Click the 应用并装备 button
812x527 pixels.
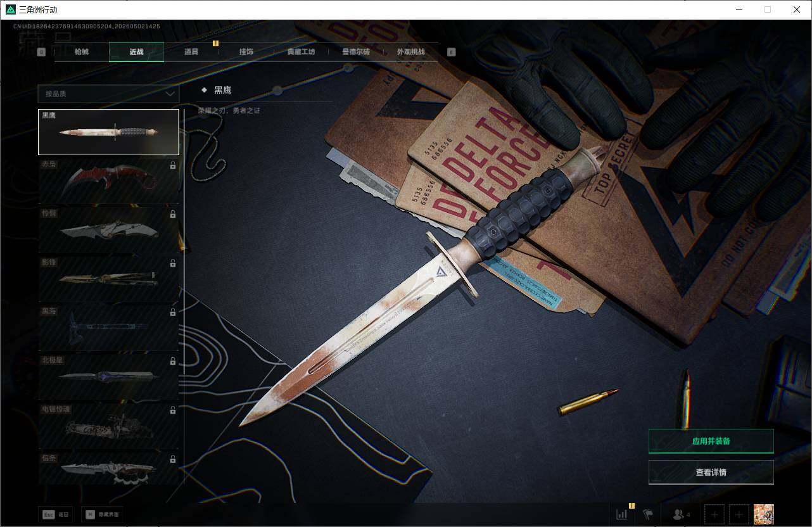tap(711, 441)
